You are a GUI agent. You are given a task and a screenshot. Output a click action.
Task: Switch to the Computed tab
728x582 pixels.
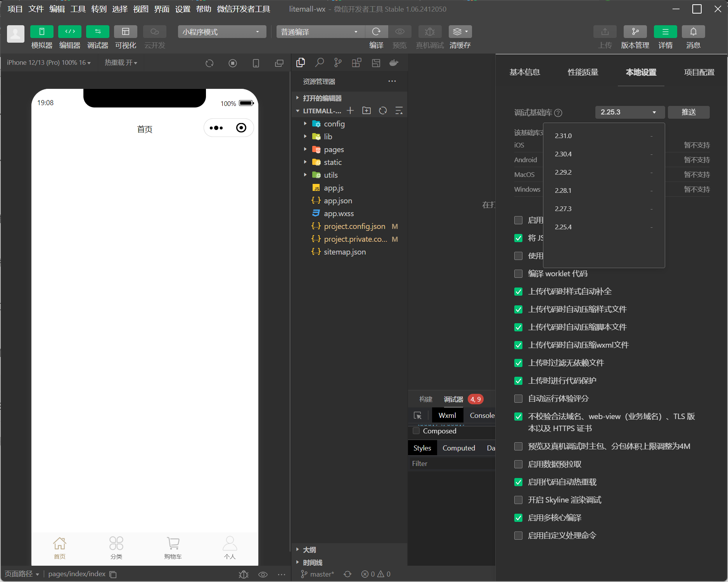click(459, 448)
